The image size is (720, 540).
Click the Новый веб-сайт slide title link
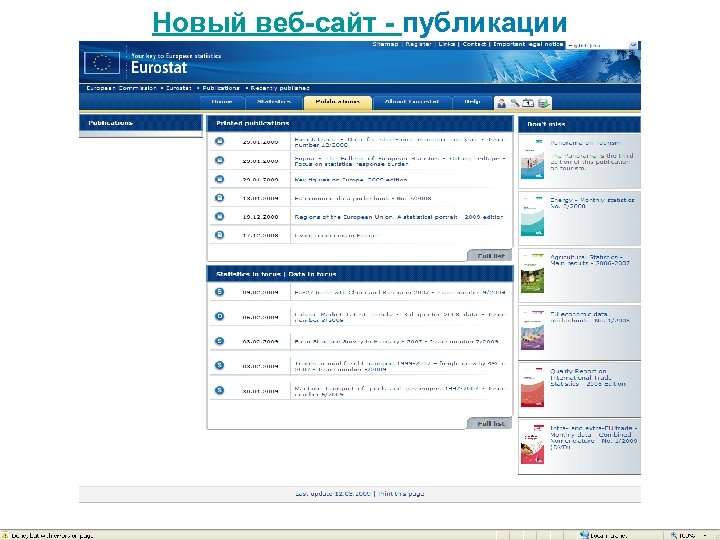click(x=277, y=22)
